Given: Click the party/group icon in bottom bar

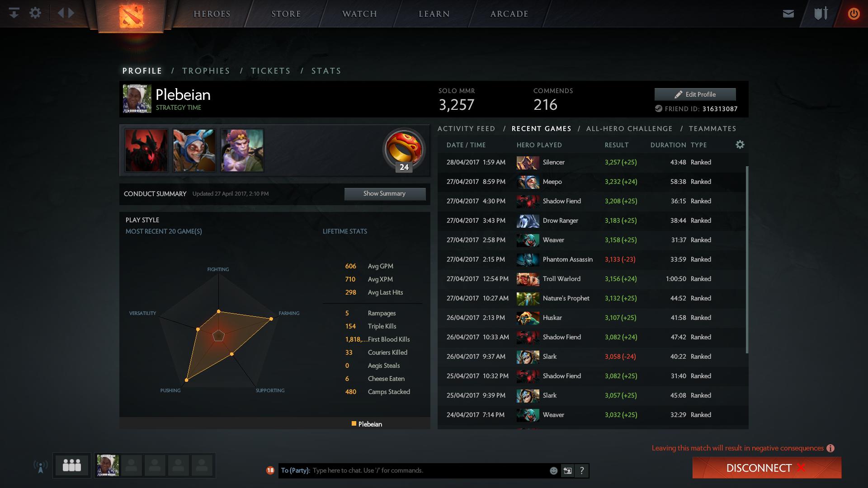Looking at the screenshot, I should pos(72,465).
